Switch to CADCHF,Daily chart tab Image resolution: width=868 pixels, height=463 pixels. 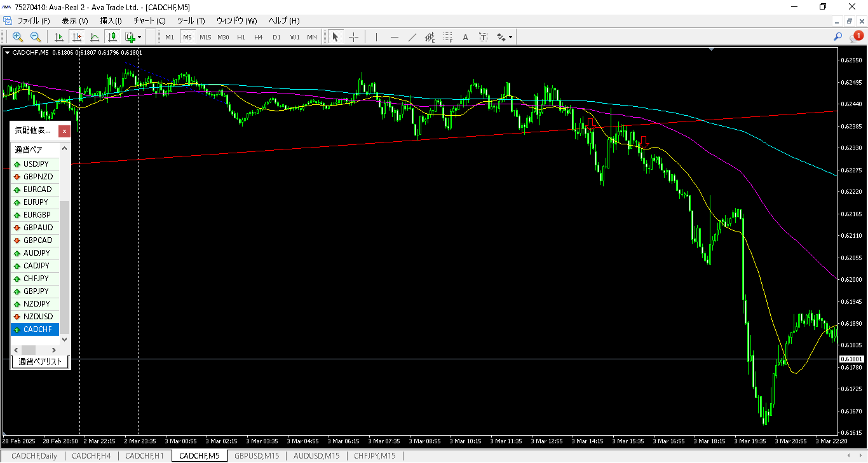coord(34,456)
